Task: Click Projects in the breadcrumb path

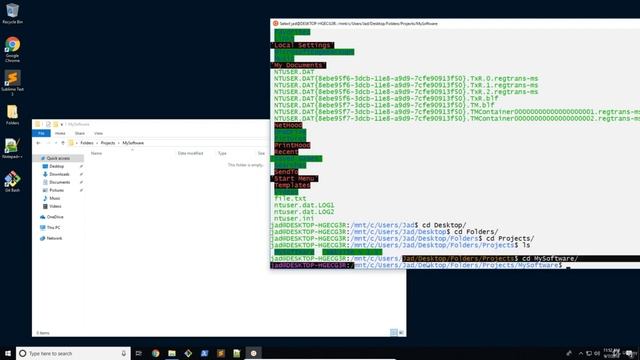Action: tap(108, 143)
